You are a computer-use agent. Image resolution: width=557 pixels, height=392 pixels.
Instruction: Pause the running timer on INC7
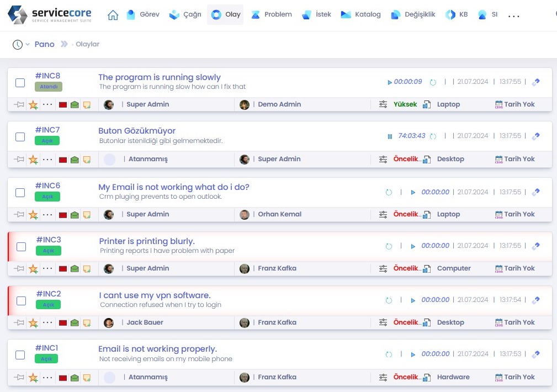390,136
